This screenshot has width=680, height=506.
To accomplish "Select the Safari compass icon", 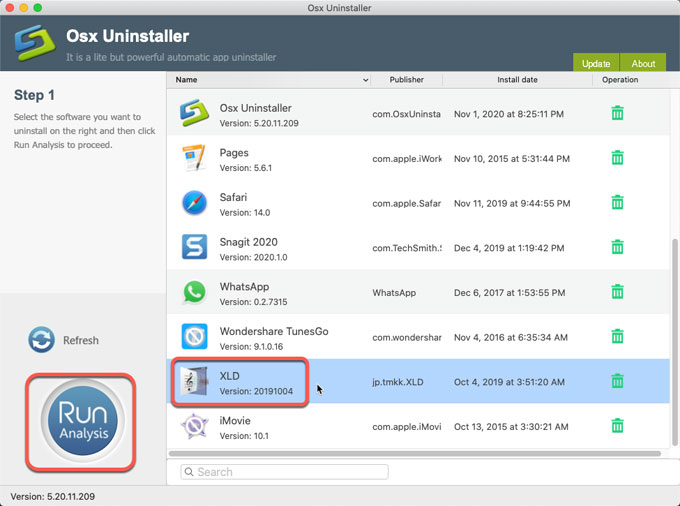I will pos(194,202).
